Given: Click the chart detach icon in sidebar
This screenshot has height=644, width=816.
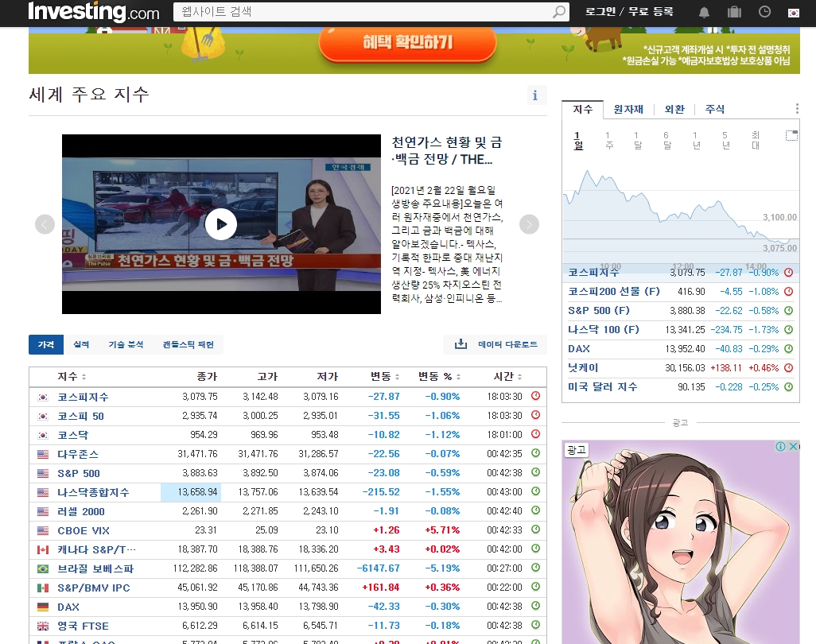Looking at the screenshot, I should 791,135.
